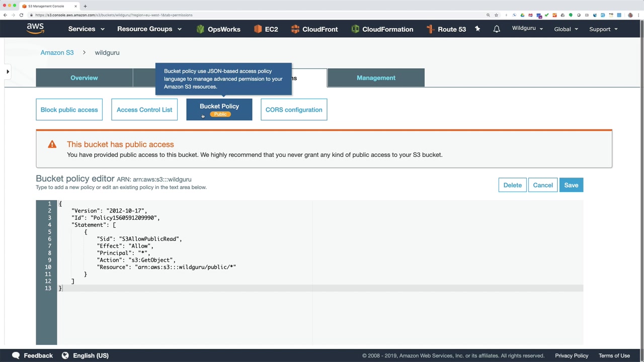Open the Route 53 shortcut
Viewport: 644px width, 362px height.
point(446,29)
